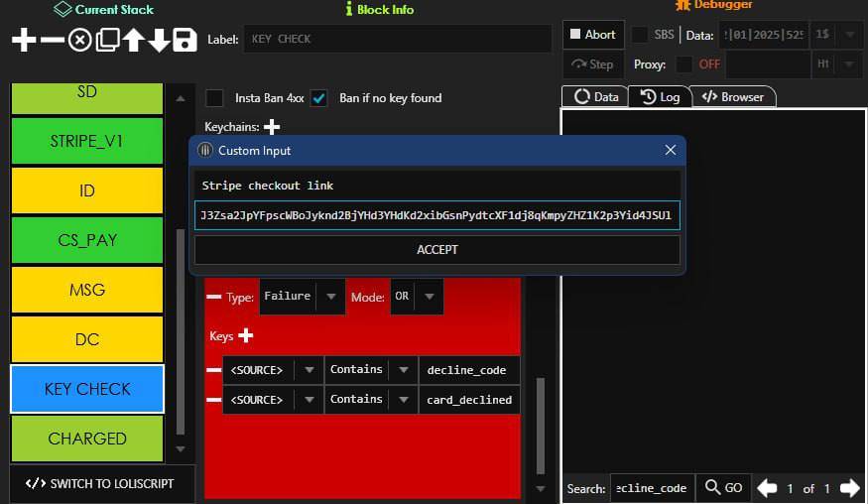The image size is (868, 504).
Task: Select the SD block
Action: (x=87, y=98)
